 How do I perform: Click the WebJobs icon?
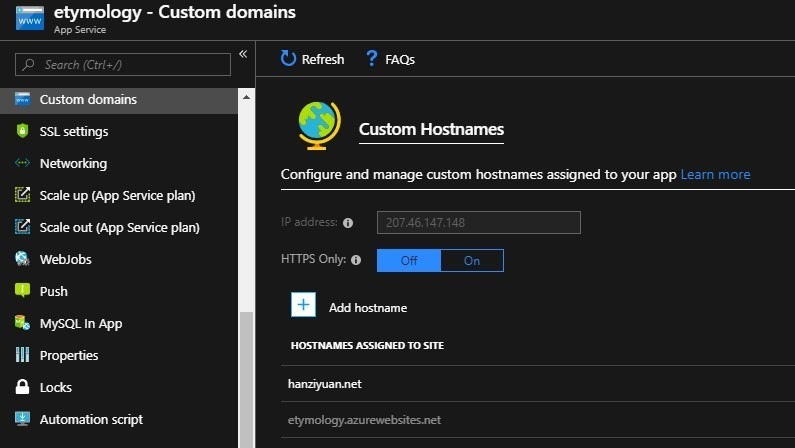(x=22, y=258)
